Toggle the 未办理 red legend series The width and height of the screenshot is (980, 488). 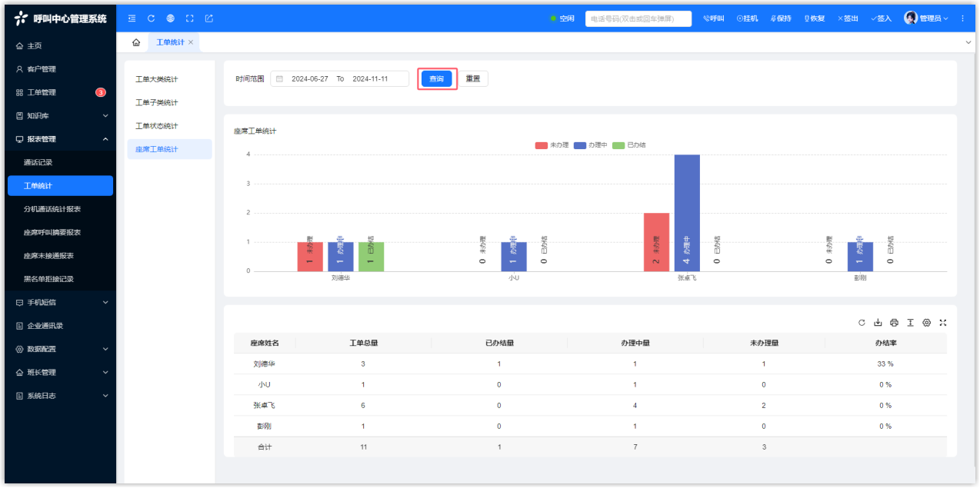coord(552,145)
